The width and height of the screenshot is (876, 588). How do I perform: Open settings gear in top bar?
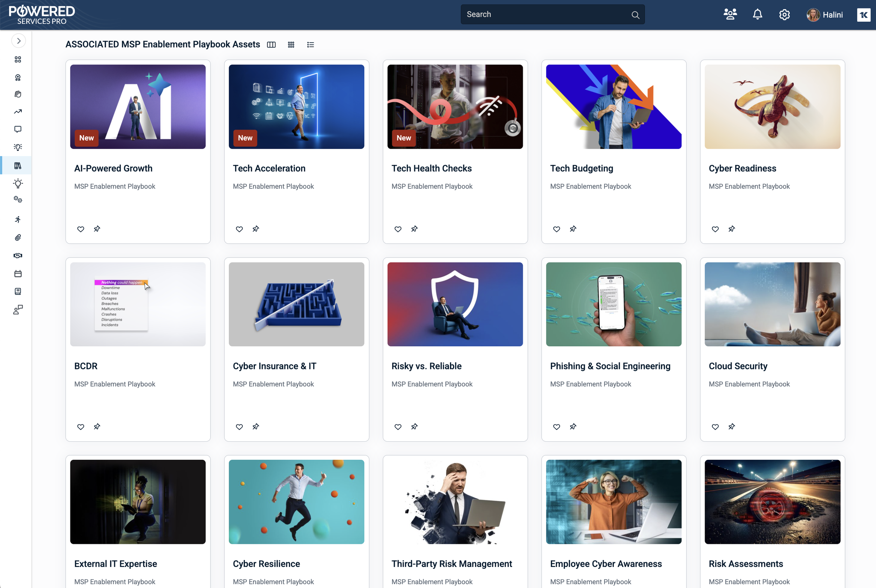pyautogui.click(x=784, y=15)
